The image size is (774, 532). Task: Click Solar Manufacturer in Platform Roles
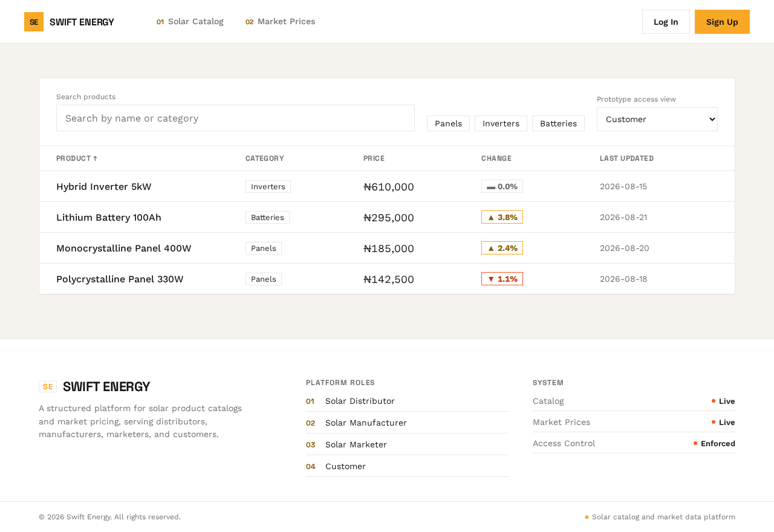(x=366, y=423)
